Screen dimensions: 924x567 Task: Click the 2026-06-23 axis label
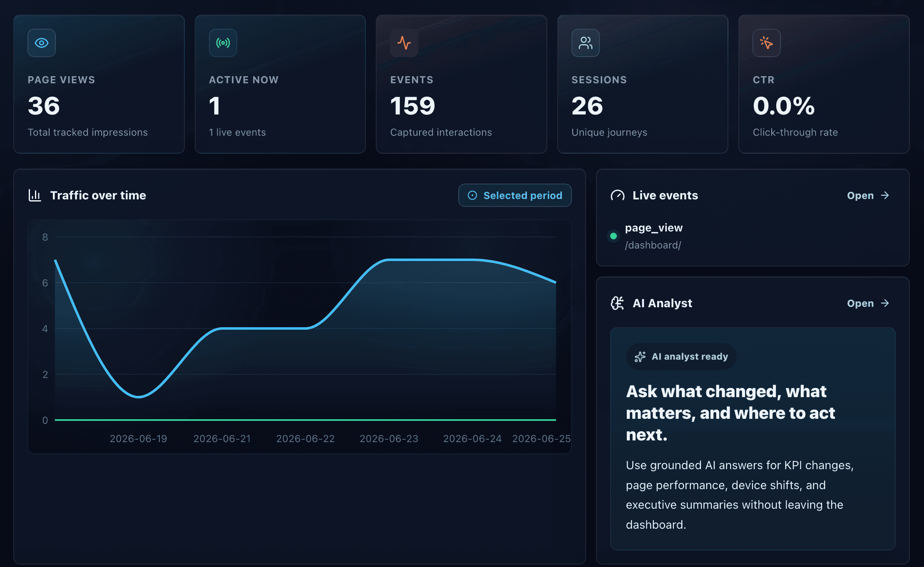389,439
